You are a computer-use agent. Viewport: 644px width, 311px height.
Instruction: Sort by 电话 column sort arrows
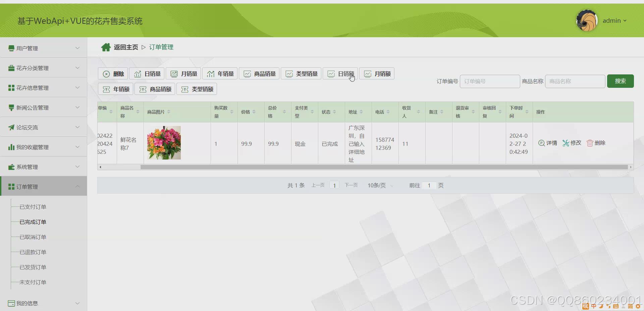(388, 112)
